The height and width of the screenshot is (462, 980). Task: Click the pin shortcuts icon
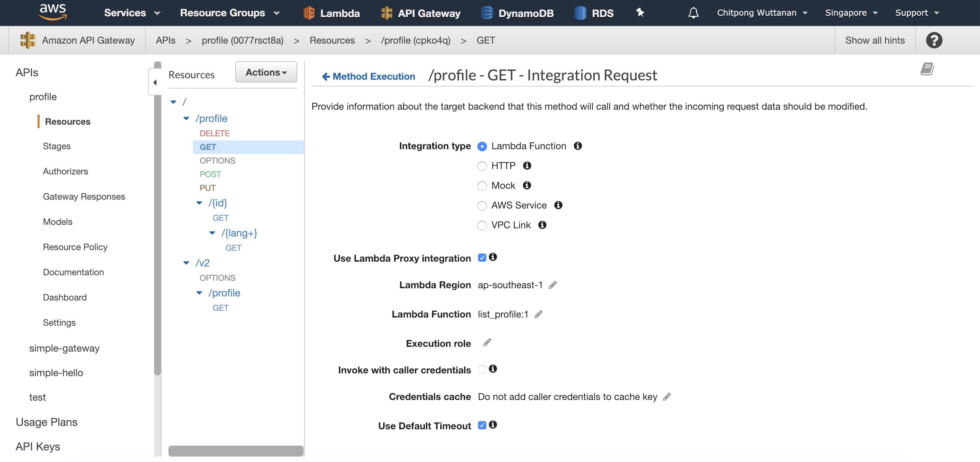640,13
